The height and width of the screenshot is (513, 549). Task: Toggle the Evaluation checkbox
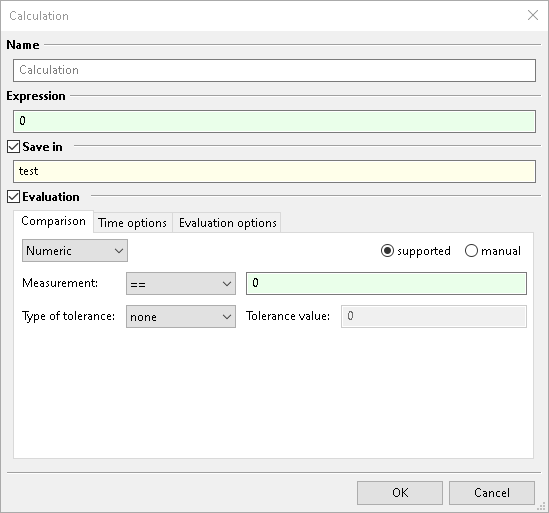(x=13, y=197)
